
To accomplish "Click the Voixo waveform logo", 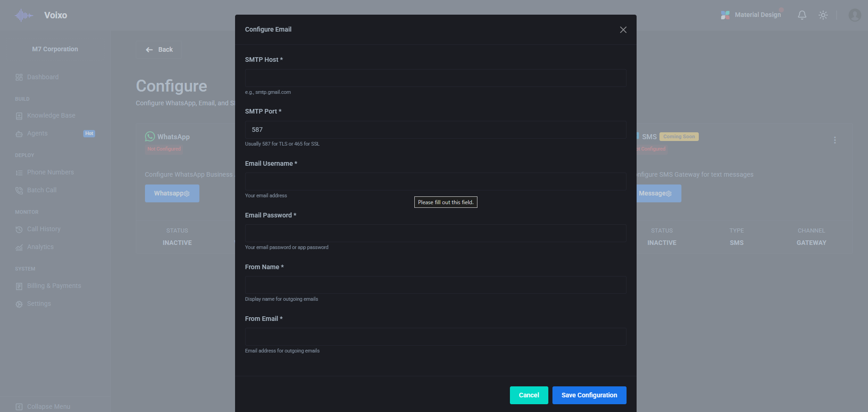I will click(23, 15).
